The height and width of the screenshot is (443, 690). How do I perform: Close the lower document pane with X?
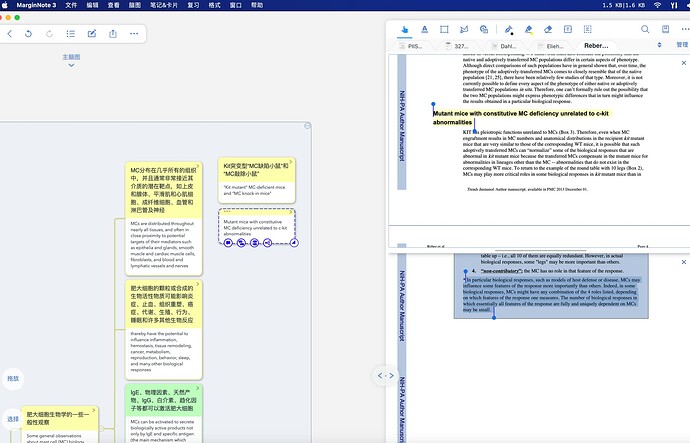tap(684, 262)
